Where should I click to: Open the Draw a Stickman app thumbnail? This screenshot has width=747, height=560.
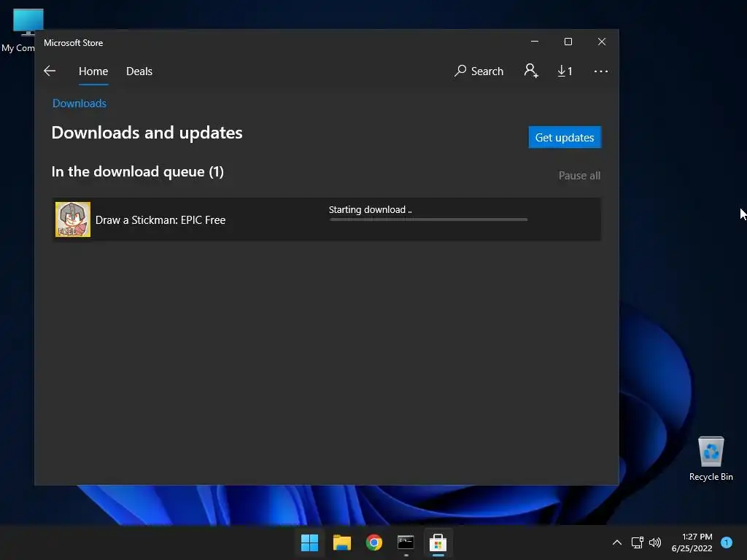[x=73, y=219]
